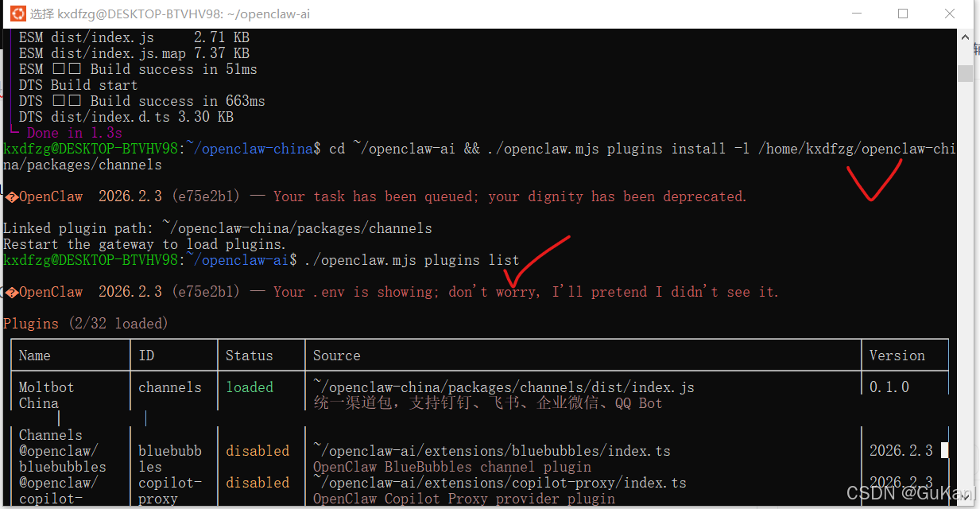Click the "Status" column header
This screenshot has width=980, height=509.
[x=249, y=356]
